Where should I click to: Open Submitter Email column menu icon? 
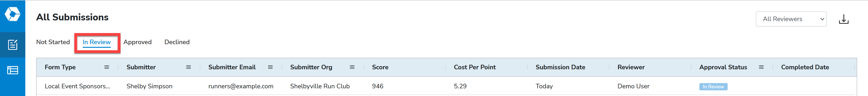click(x=270, y=67)
